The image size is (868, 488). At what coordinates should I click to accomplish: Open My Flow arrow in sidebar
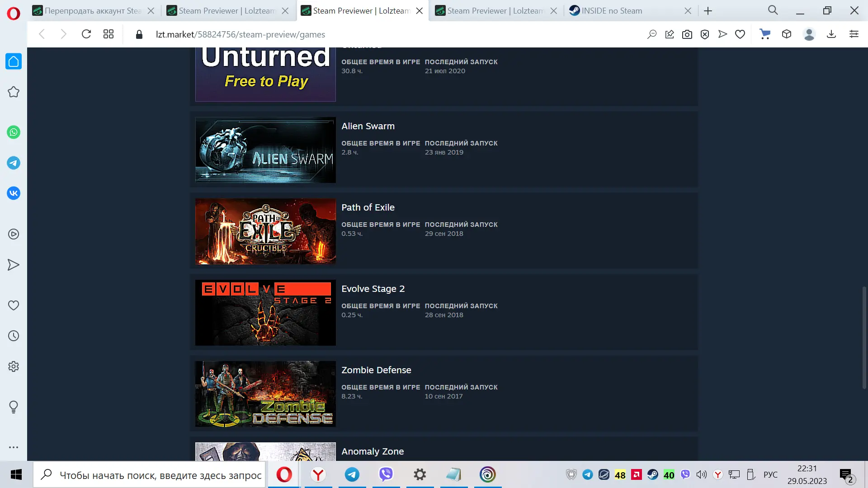point(14,265)
